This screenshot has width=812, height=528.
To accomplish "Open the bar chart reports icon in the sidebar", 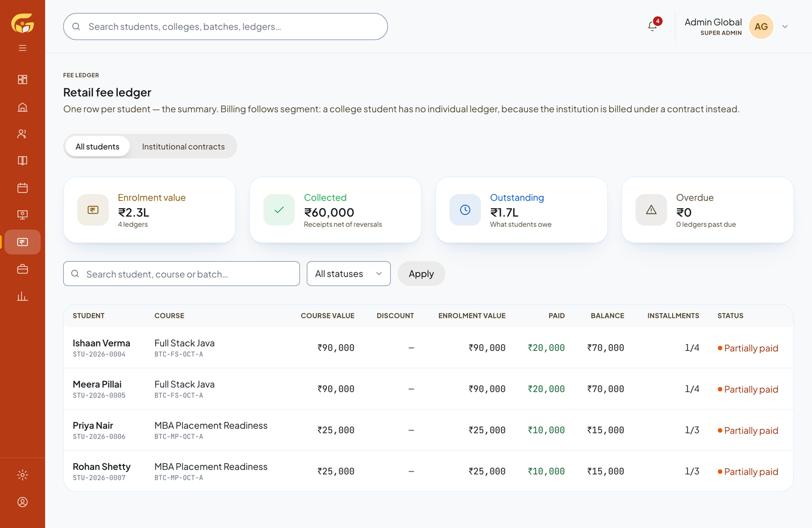I will pyautogui.click(x=23, y=296).
